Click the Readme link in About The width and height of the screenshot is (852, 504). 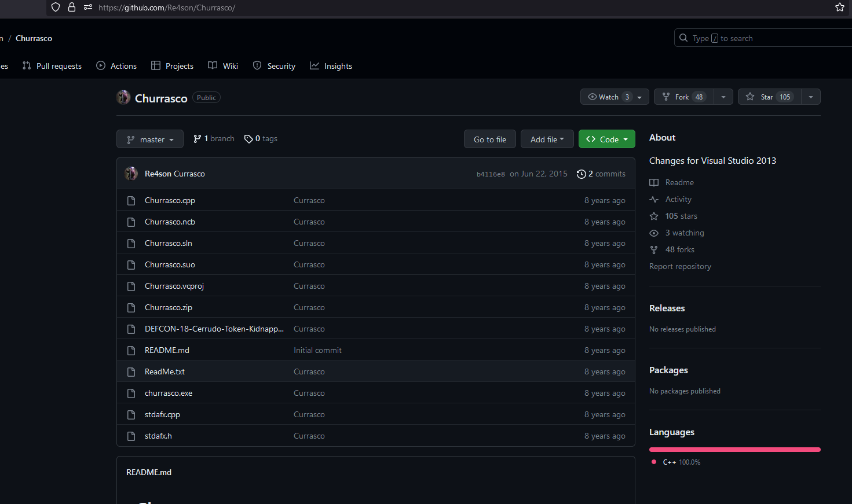679,183
